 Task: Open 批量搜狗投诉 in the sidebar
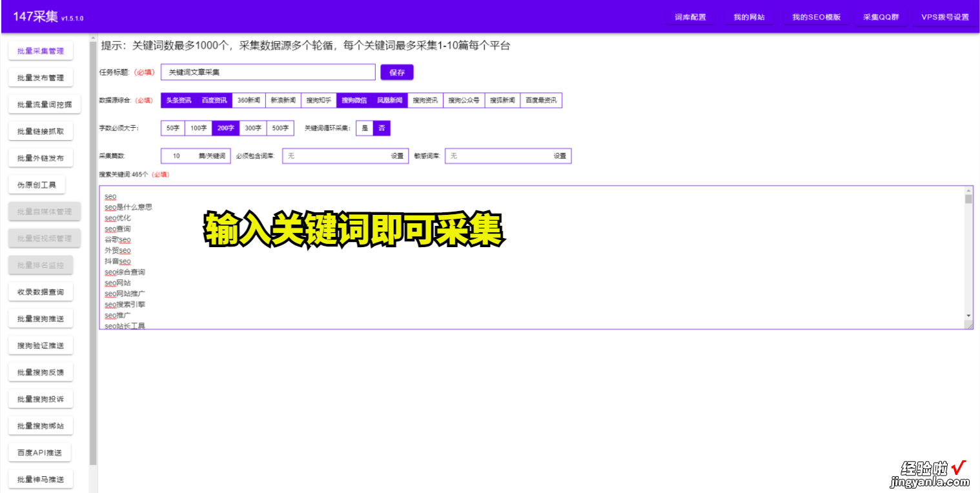(41, 399)
